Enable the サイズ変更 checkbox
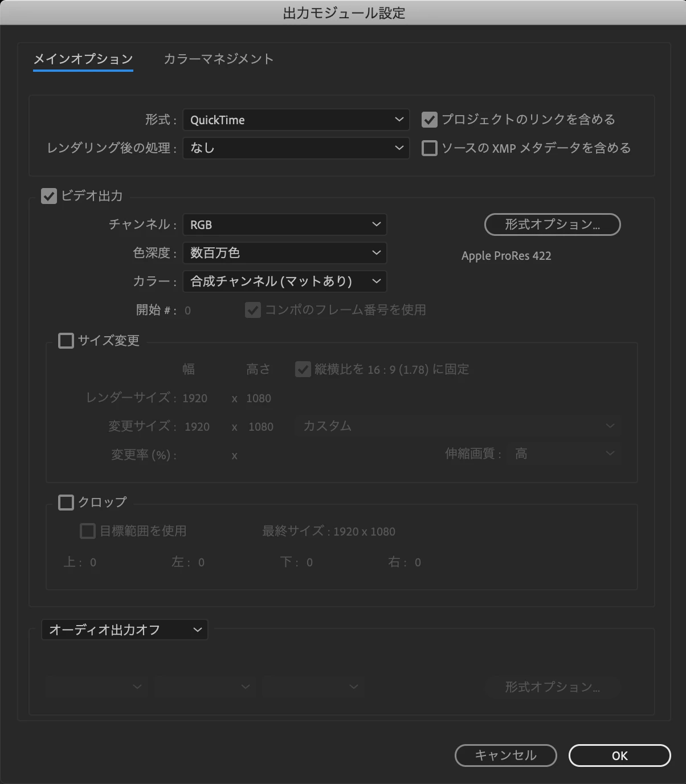 coord(66,341)
